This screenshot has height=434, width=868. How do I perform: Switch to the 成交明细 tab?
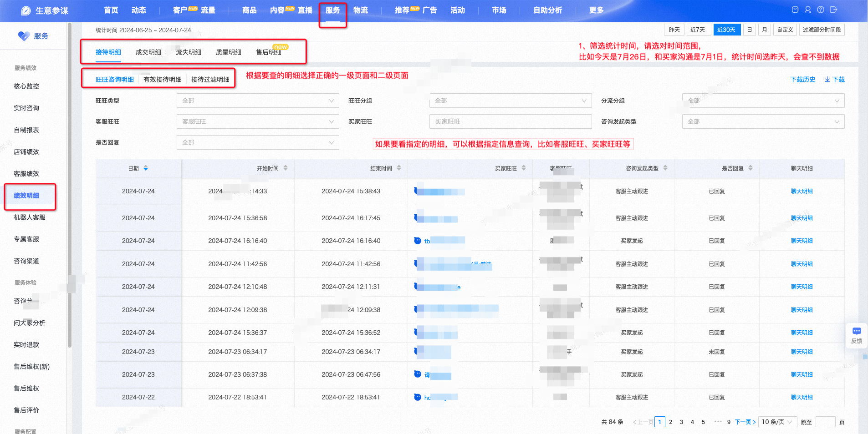[x=148, y=52]
